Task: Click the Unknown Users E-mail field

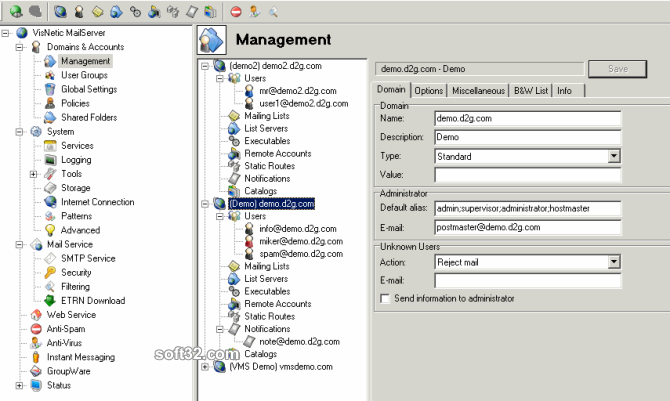Action: click(x=527, y=281)
